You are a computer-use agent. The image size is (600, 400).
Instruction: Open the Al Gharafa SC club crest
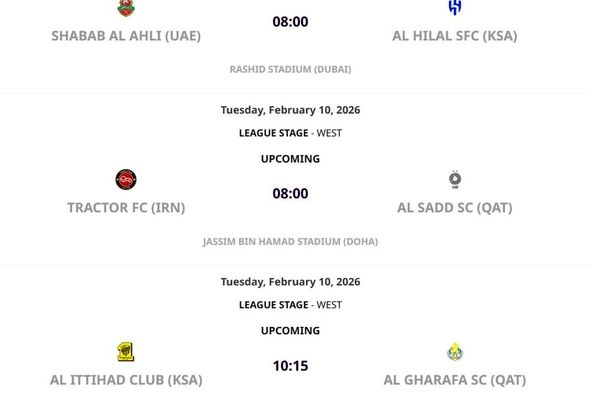pyautogui.click(x=455, y=352)
